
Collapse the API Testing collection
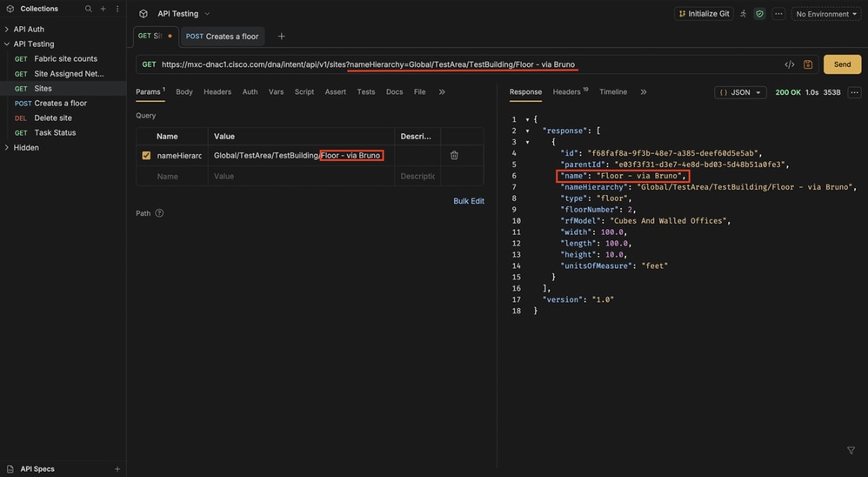pyautogui.click(x=7, y=44)
